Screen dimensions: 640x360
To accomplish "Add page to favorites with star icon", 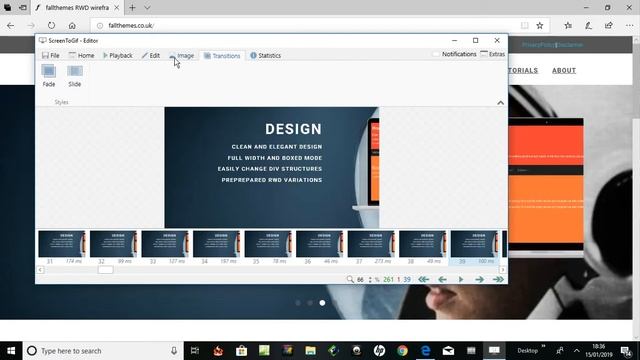I will point(540,25).
